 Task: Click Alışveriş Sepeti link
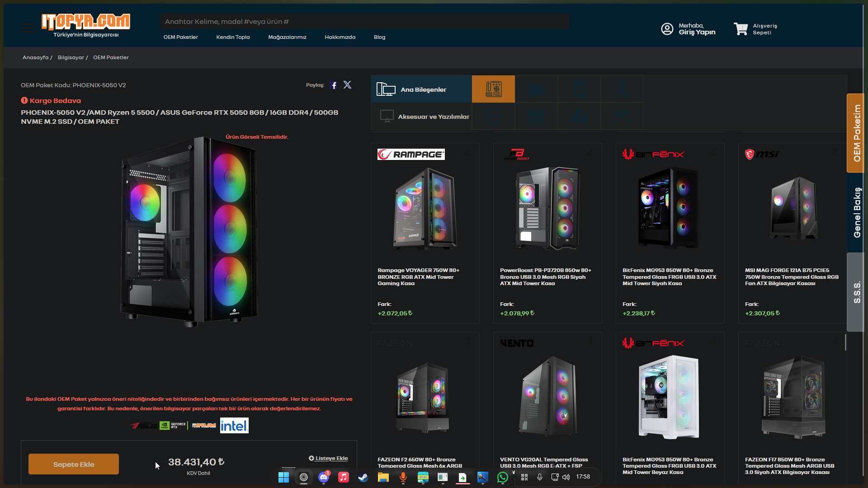[765, 29]
